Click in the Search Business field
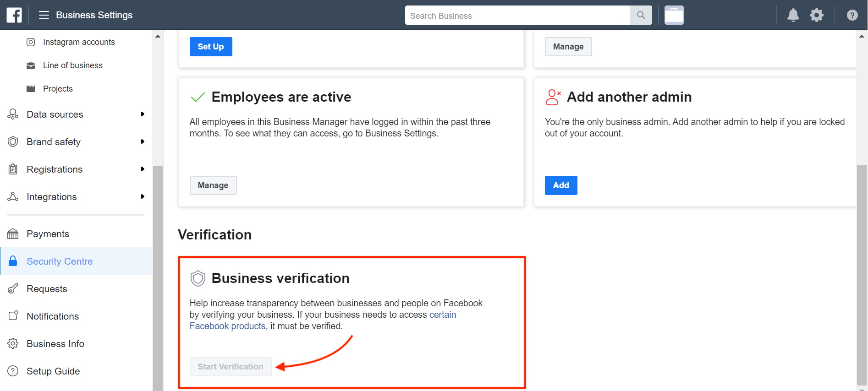 [x=518, y=15]
